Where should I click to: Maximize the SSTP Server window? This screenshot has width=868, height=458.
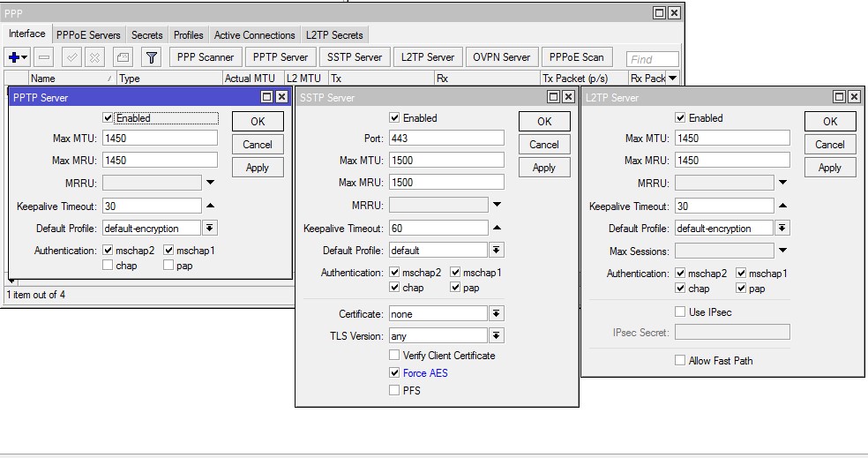pos(553,97)
